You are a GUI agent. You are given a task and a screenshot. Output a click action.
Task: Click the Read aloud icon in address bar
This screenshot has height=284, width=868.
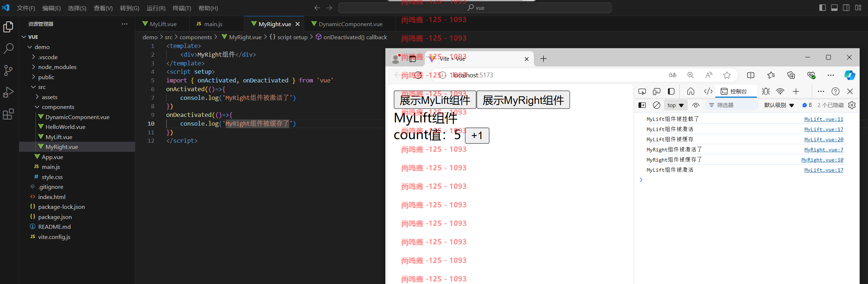click(x=709, y=75)
